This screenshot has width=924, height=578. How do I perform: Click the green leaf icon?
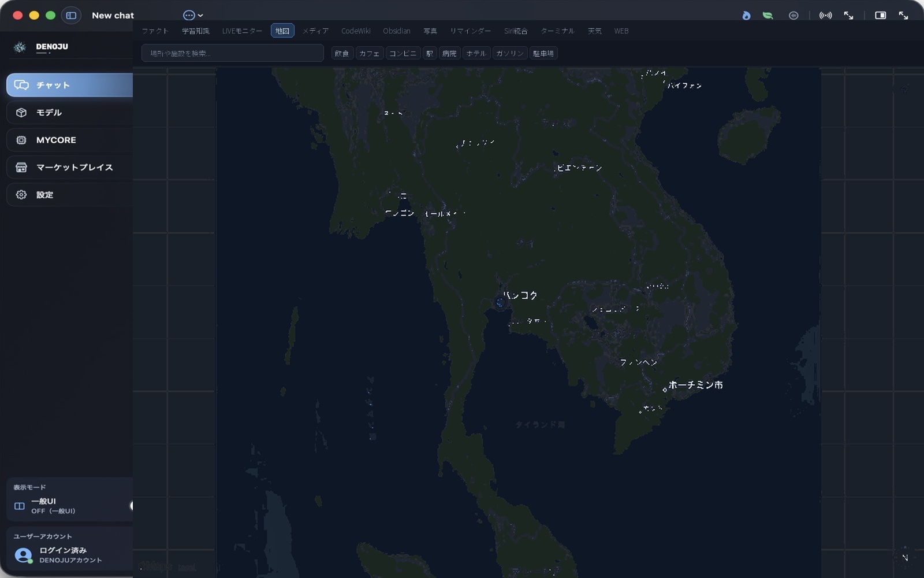click(767, 16)
